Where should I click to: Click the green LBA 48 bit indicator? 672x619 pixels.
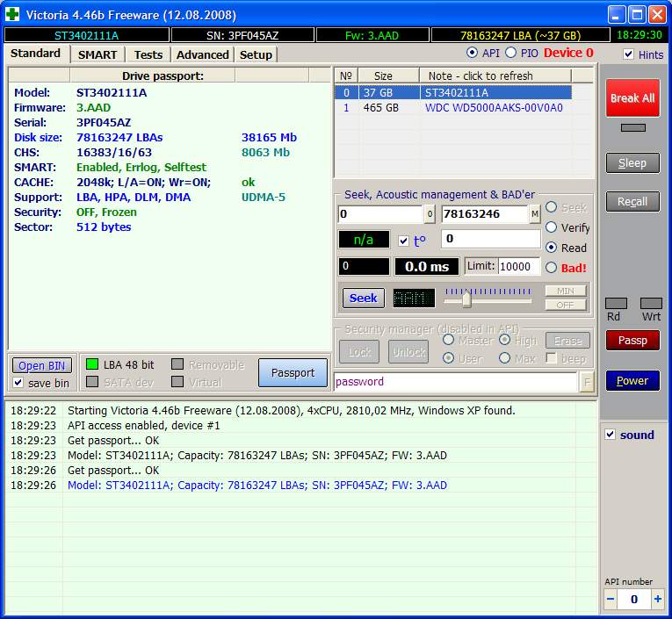tap(92, 364)
